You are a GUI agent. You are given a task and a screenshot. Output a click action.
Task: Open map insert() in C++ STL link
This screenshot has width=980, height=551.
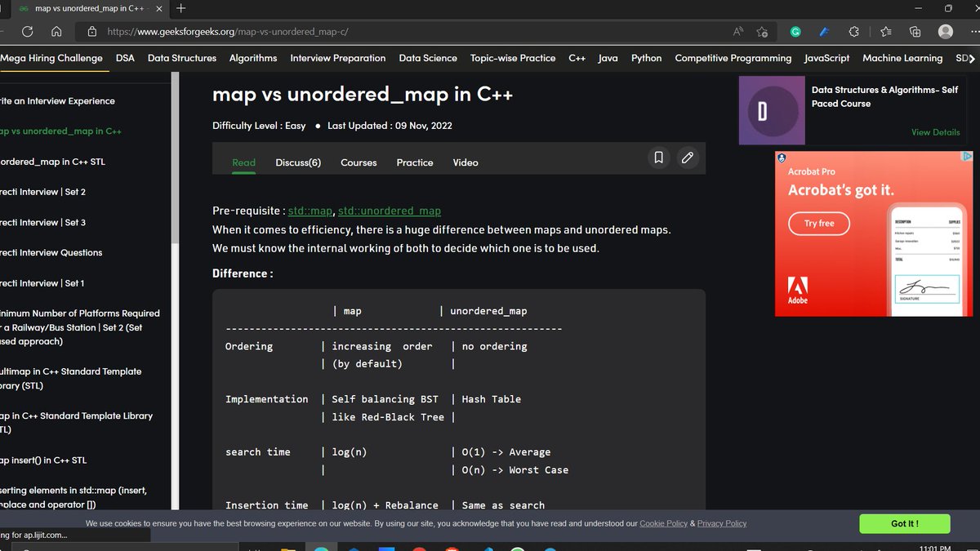coord(43,460)
